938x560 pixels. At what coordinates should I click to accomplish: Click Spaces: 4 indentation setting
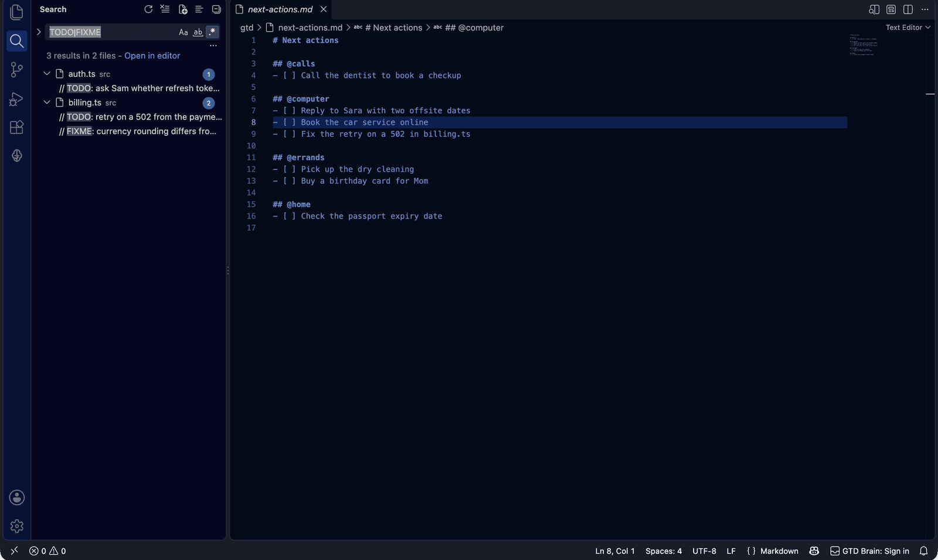coord(664,551)
